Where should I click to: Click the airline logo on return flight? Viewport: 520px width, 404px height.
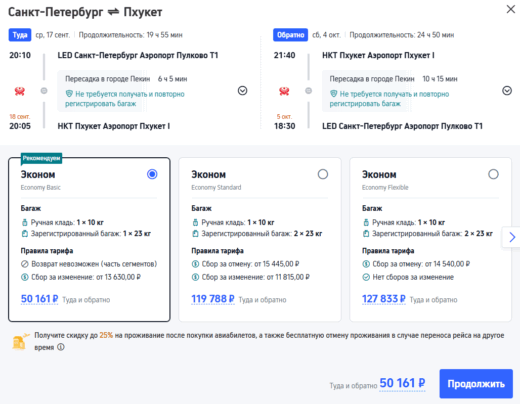[284, 91]
